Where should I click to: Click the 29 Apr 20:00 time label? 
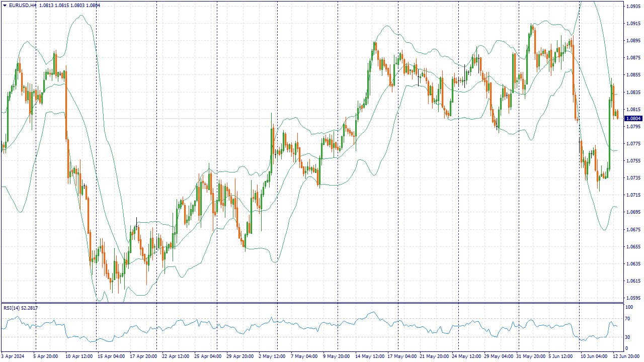click(x=240, y=356)
